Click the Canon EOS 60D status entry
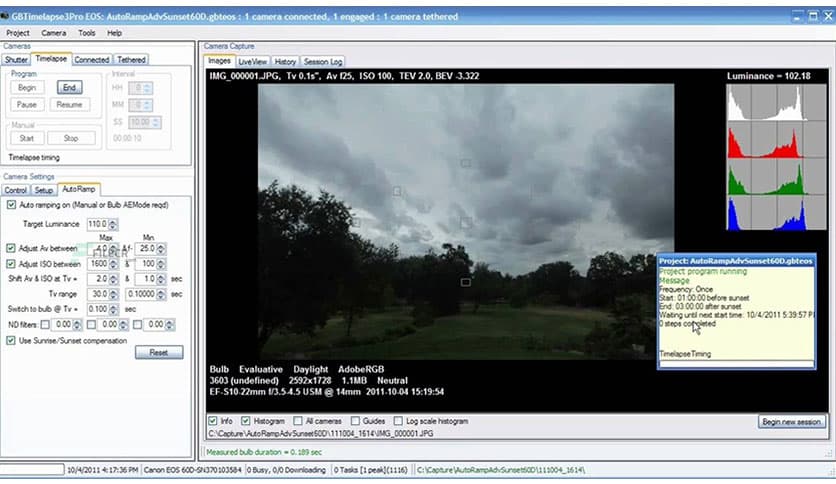This screenshot has width=836, height=484. 192,470
